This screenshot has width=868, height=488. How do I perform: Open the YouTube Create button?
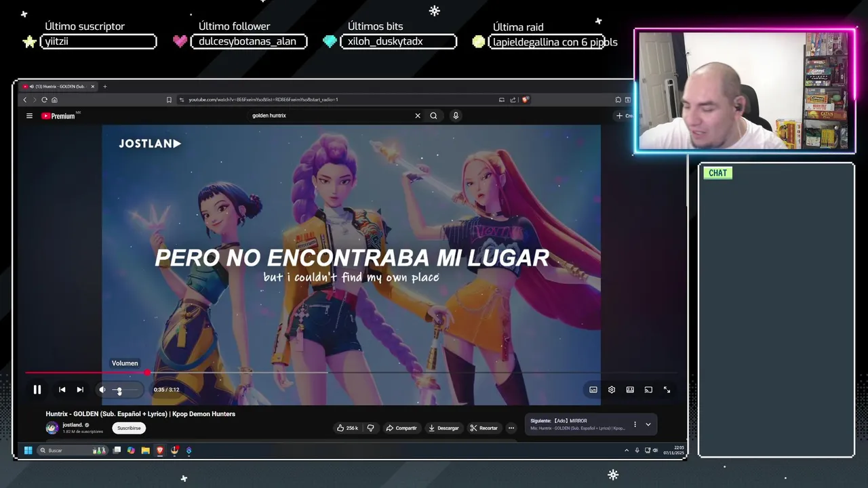pyautogui.click(x=624, y=116)
